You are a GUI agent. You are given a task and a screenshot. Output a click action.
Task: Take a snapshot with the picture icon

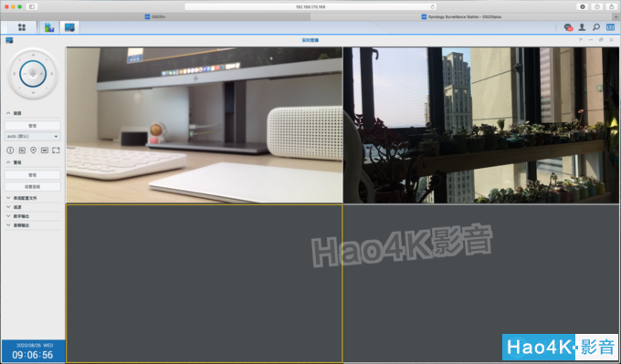click(22, 151)
